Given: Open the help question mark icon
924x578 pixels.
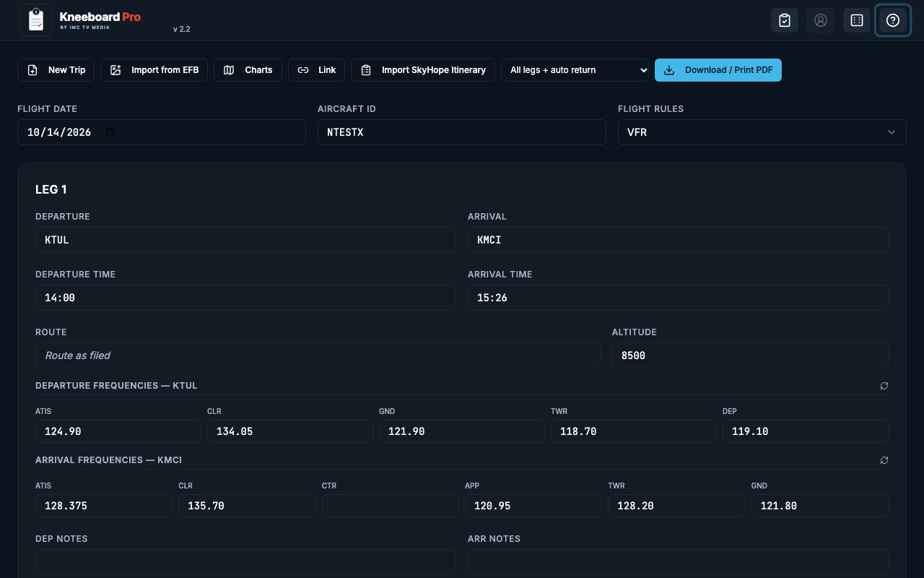Looking at the screenshot, I should click(893, 20).
